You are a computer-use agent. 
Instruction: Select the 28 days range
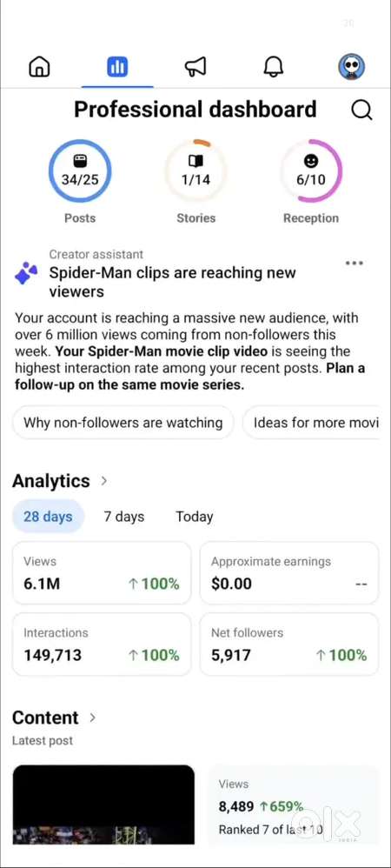coord(48,517)
